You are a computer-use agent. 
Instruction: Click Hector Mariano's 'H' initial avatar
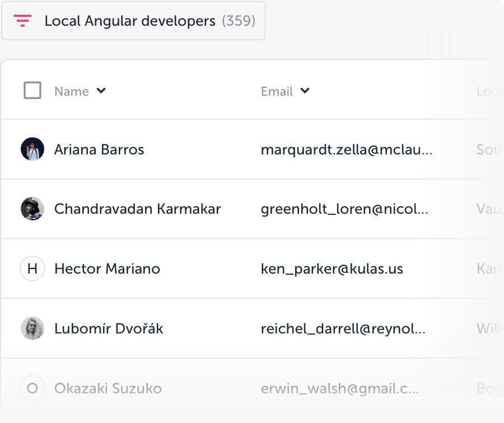coord(32,269)
